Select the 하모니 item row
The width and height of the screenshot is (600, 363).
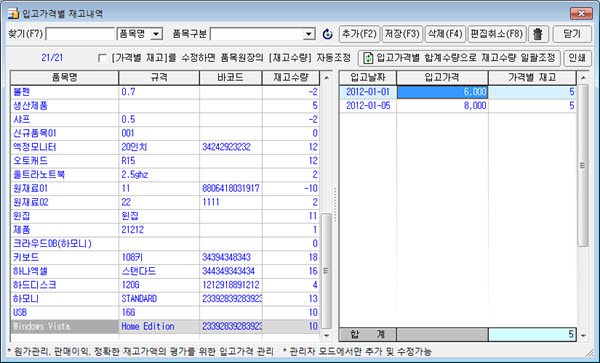point(165,298)
